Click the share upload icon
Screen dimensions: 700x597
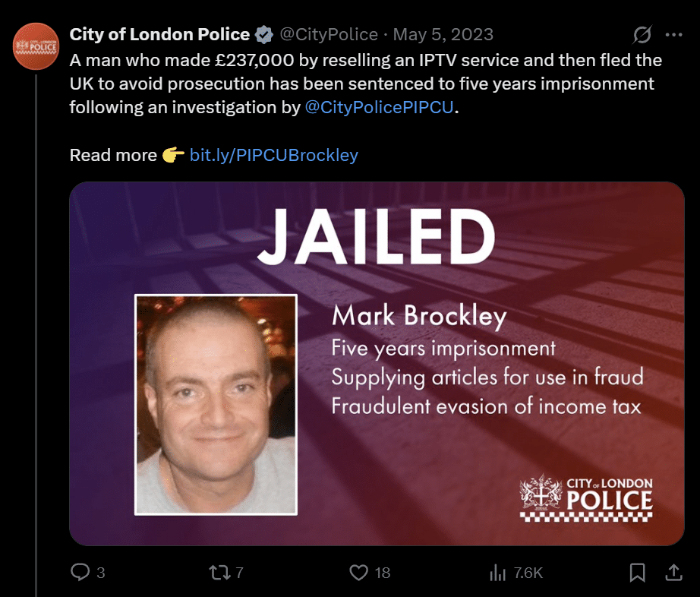point(673,573)
